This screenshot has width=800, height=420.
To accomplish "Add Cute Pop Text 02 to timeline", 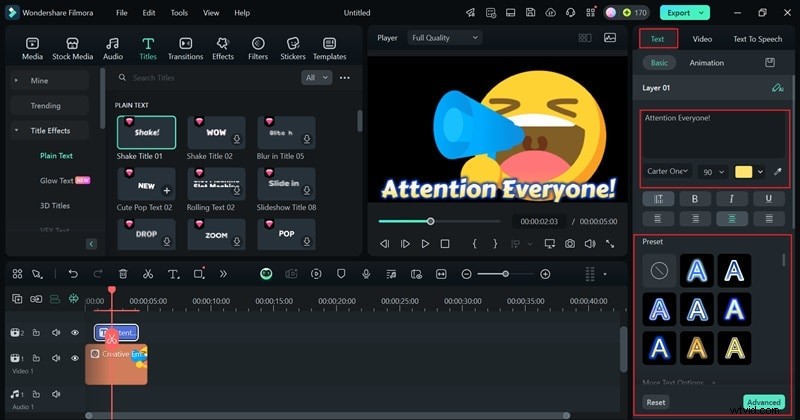I will click(x=166, y=190).
